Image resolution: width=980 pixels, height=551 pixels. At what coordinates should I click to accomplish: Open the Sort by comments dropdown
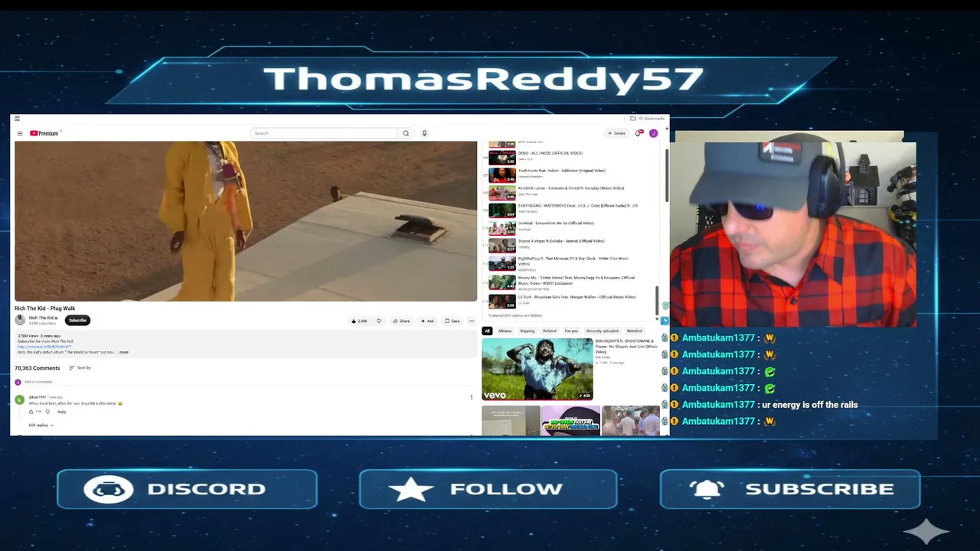(x=80, y=368)
